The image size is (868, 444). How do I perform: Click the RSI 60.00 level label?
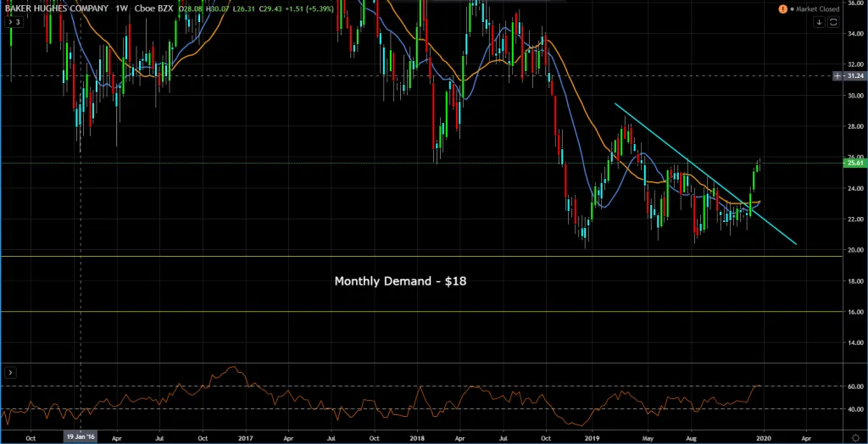856,386
